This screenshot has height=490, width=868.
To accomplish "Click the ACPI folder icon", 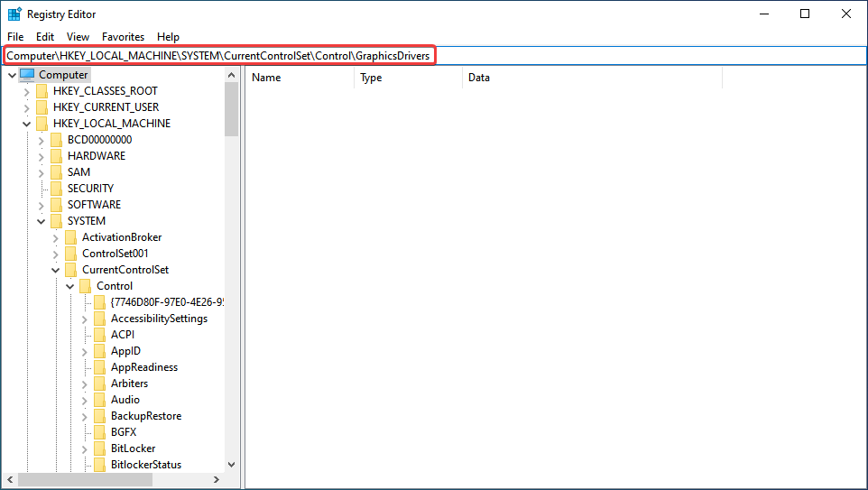I will pyautogui.click(x=99, y=335).
